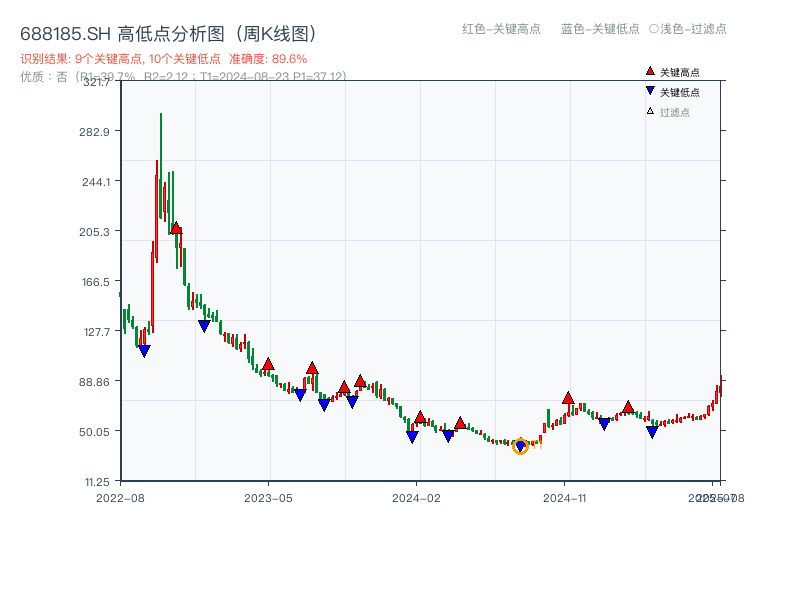800x600 pixels.
Task: Click the first blue triangle marker near 2022-08
Action: coord(146,348)
